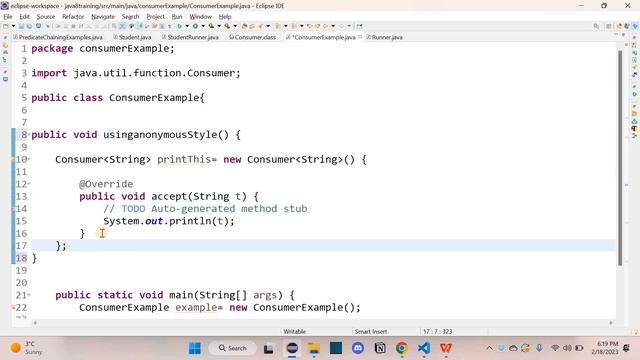Open the Run configurations dropdown arrow
The height and width of the screenshot is (360, 640).
click(203, 26)
